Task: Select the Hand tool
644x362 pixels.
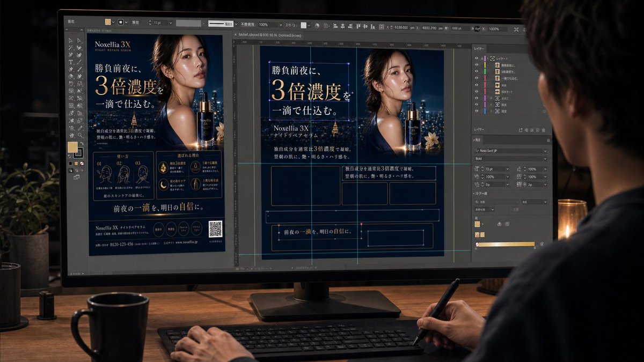Action: tap(72, 135)
